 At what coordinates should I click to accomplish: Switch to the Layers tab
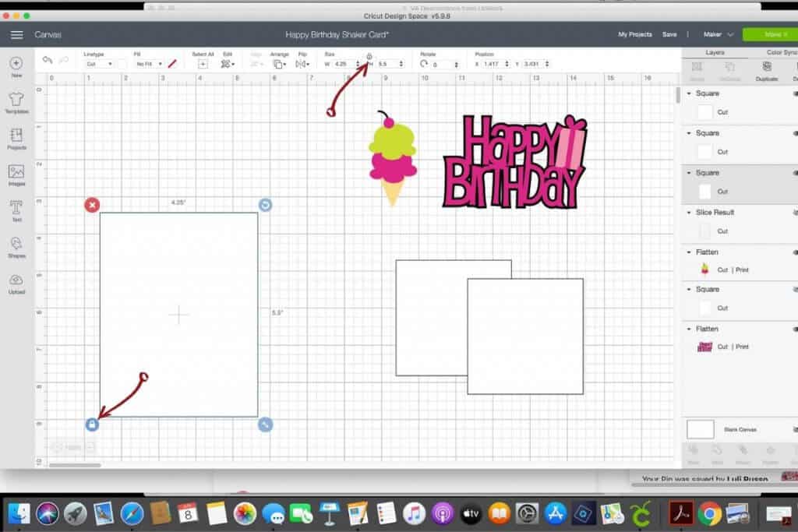click(715, 52)
